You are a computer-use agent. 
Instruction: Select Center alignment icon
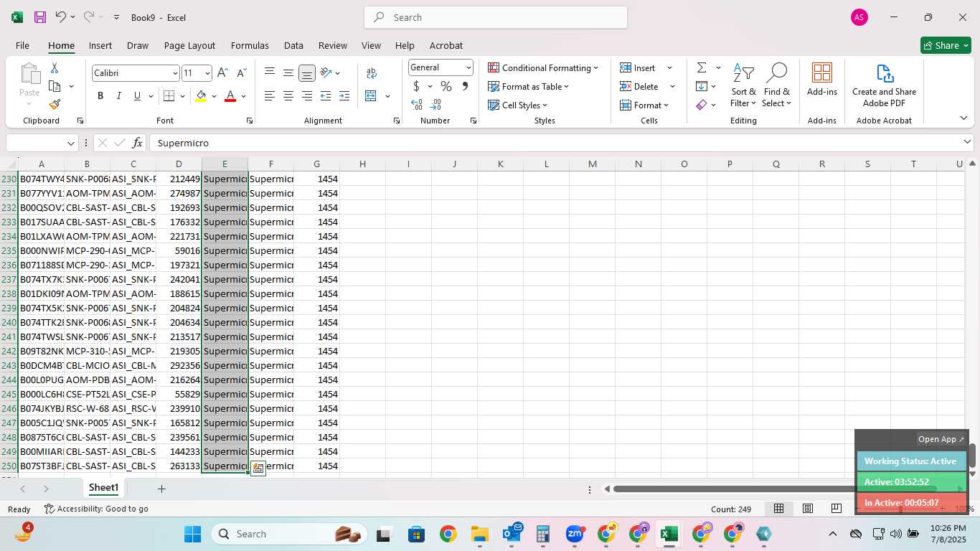(288, 96)
